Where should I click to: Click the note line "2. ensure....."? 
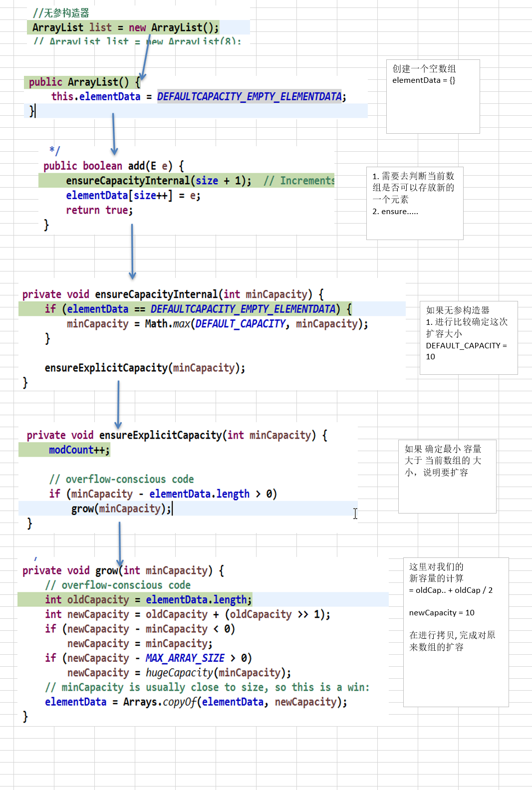coord(395,212)
